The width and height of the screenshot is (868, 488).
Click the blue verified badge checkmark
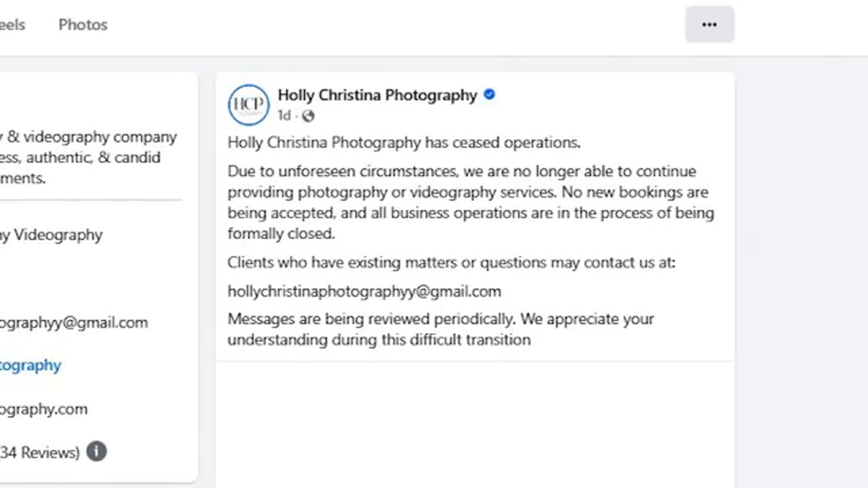coord(489,94)
